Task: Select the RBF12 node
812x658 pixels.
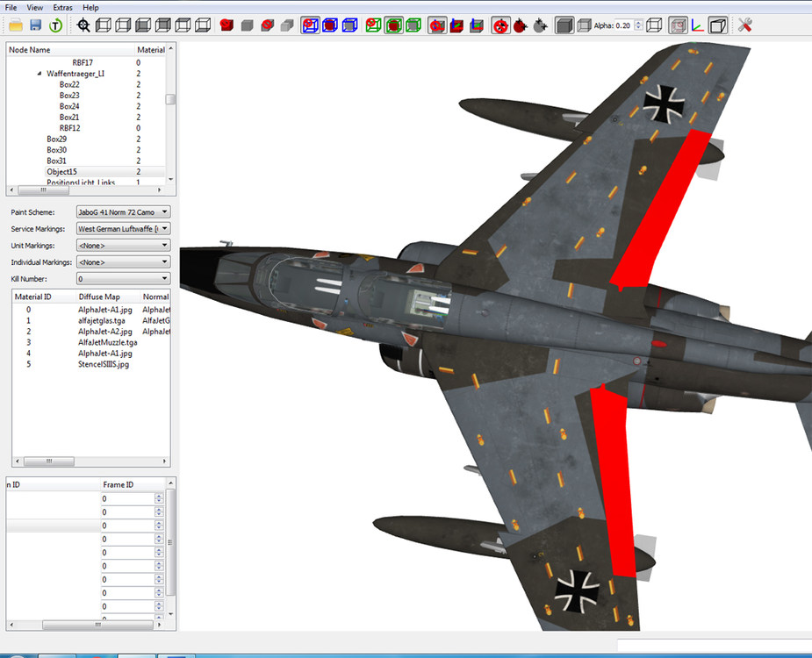Action: [69, 128]
